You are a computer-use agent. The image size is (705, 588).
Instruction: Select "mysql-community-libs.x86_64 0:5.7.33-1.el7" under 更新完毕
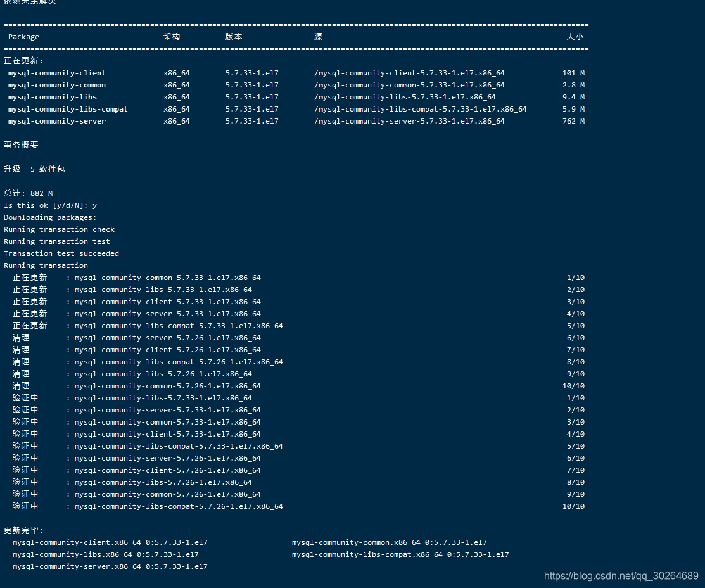(x=106, y=554)
